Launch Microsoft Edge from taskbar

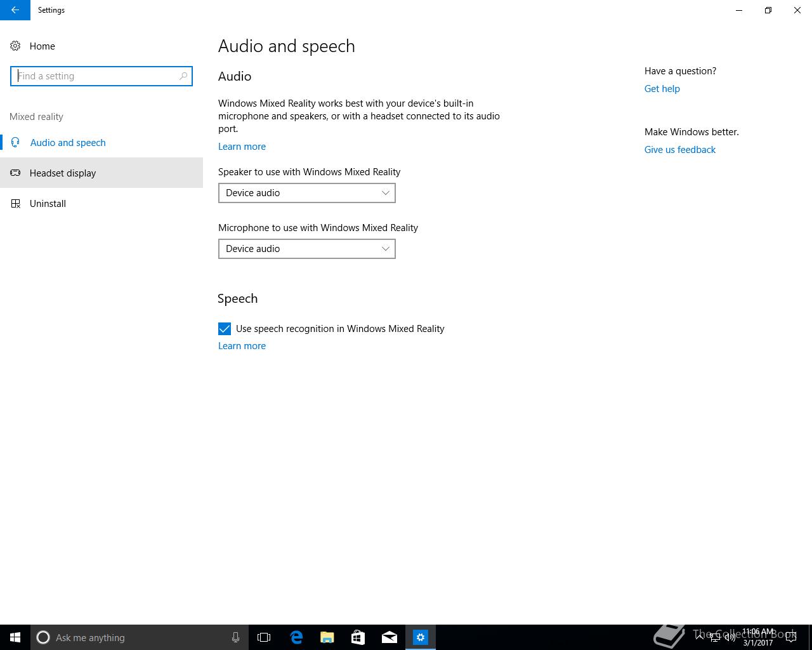pyautogui.click(x=296, y=637)
